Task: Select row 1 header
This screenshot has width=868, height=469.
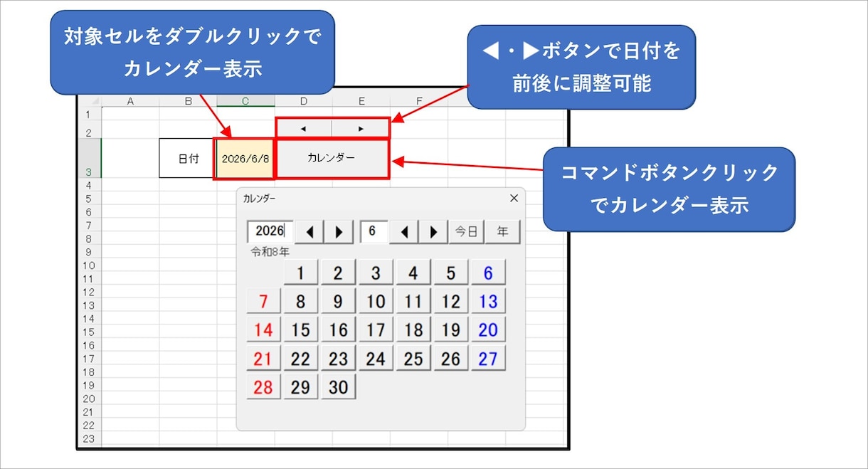Action: pyautogui.click(x=89, y=114)
